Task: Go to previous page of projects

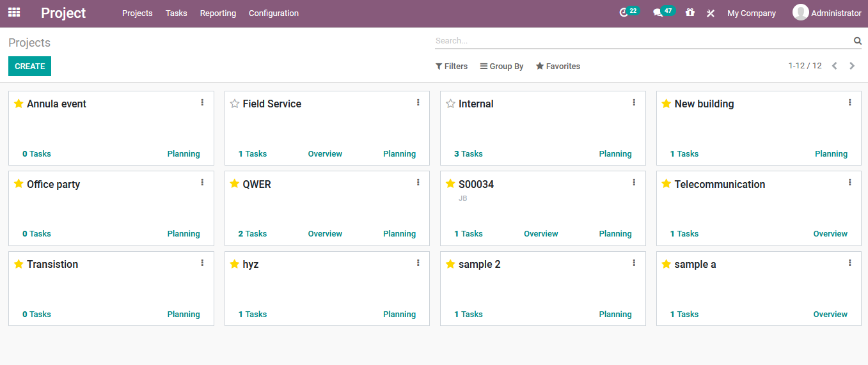Action: tap(834, 66)
